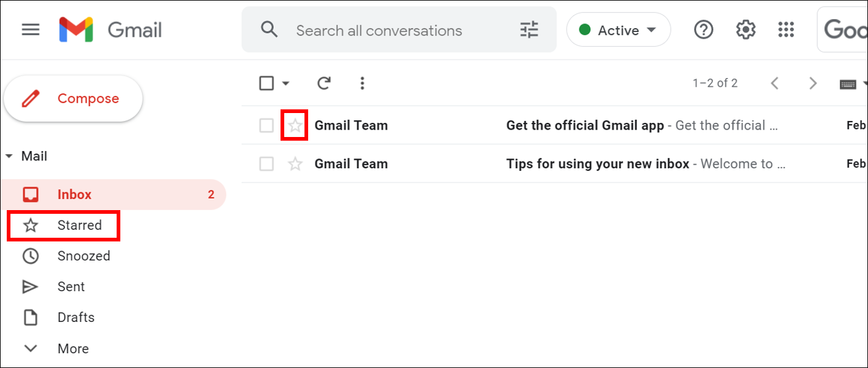Viewport: 868px width, 368px height.
Task: Star the 'Tips for using your new inbox' email
Action: (x=295, y=164)
